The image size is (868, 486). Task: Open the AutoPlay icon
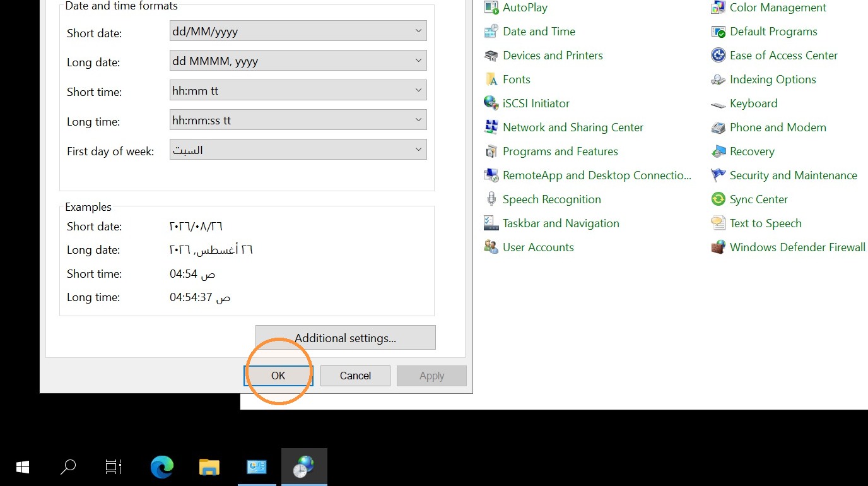[x=491, y=8]
